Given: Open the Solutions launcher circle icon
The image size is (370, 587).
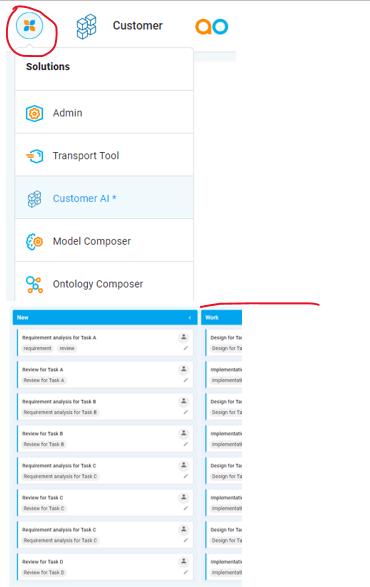Looking at the screenshot, I should tap(30, 26).
